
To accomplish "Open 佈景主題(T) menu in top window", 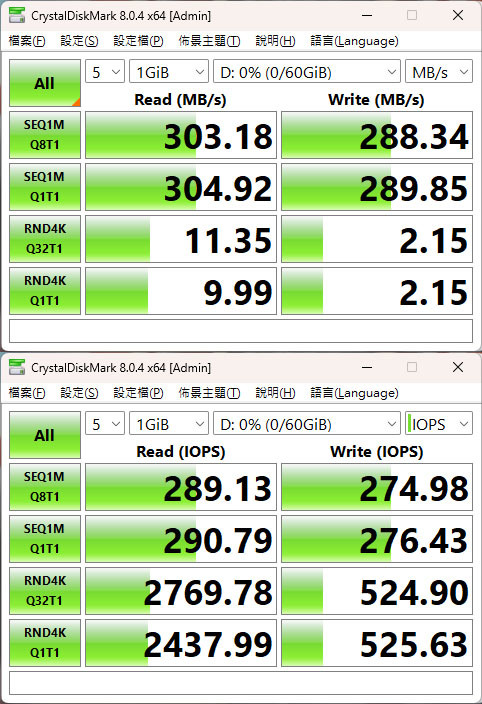I will [209, 41].
